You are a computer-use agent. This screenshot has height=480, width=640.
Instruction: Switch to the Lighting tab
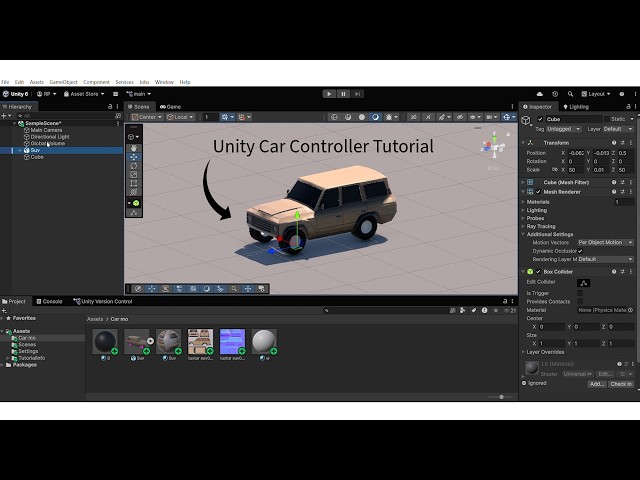point(576,107)
